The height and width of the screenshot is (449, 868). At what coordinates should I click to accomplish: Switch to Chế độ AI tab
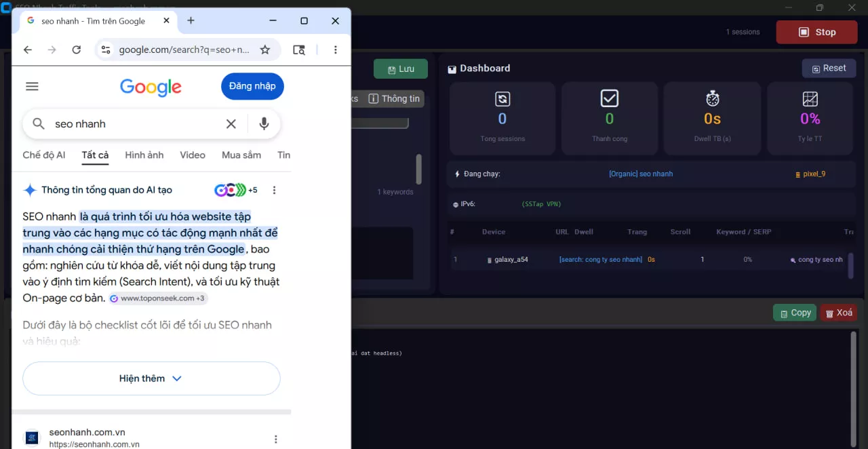click(44, 155)
